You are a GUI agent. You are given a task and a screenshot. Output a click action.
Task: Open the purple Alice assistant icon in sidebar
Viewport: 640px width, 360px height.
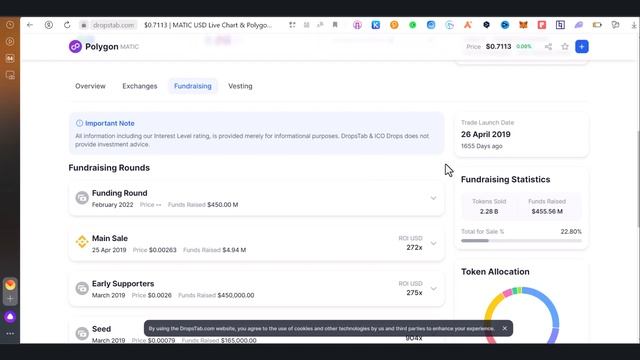tap(10, 316)
